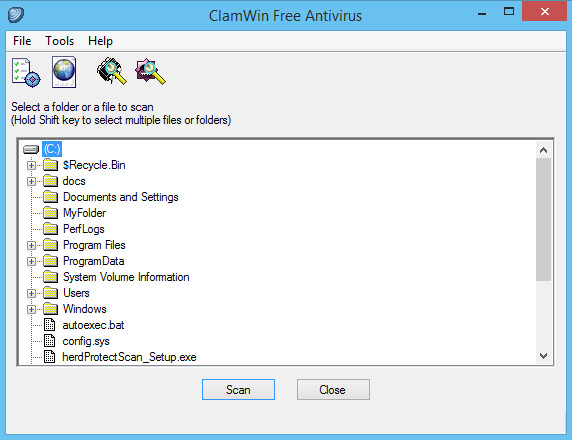
Task: Click the Users folder icon
Action: click(50, 293)
